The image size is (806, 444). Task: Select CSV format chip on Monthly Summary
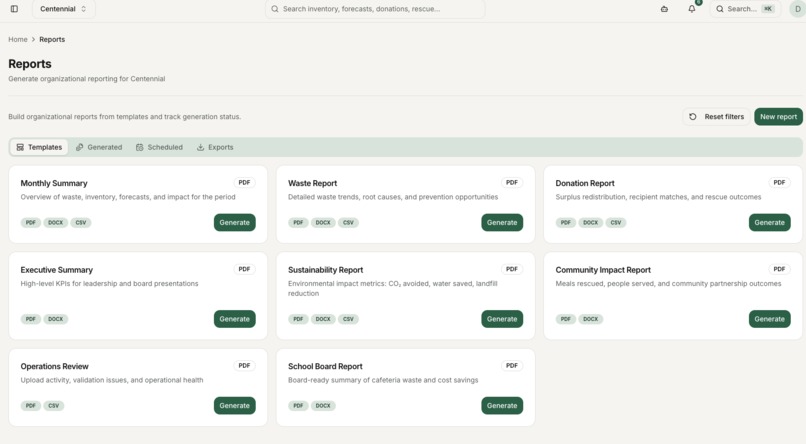click(81, 223)
